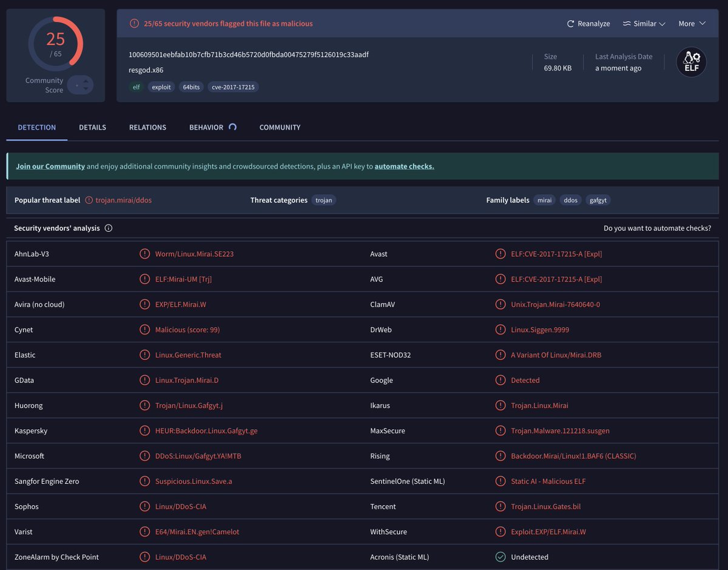Click the 64bits tag

[x=192, y=87]
